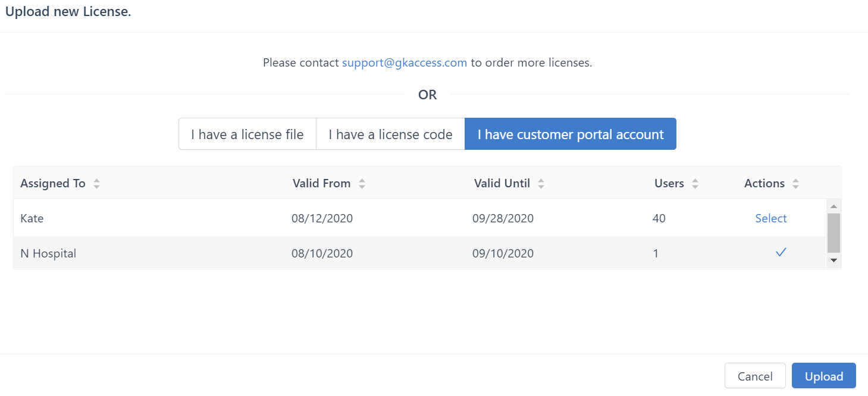This screenshot has height=396, width=868.
Task: Click the checkmark in N Hospital row
Action: 781,253
